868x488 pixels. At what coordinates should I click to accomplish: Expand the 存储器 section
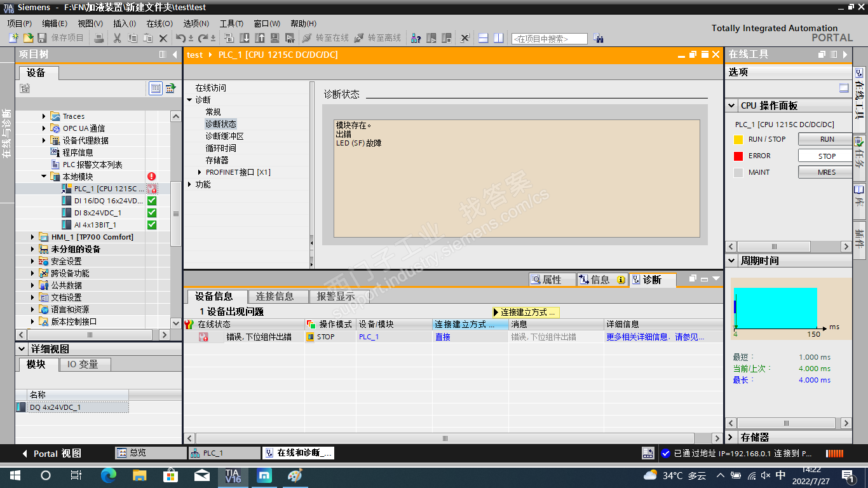732,437
